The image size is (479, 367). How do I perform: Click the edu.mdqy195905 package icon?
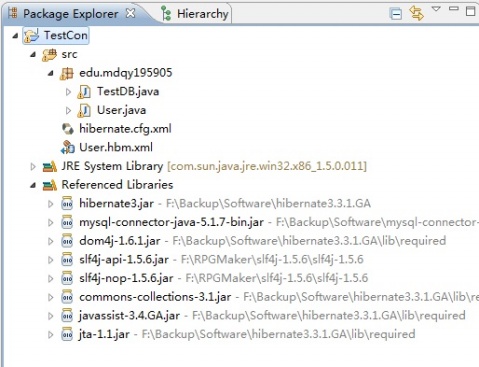click(66, 73)
